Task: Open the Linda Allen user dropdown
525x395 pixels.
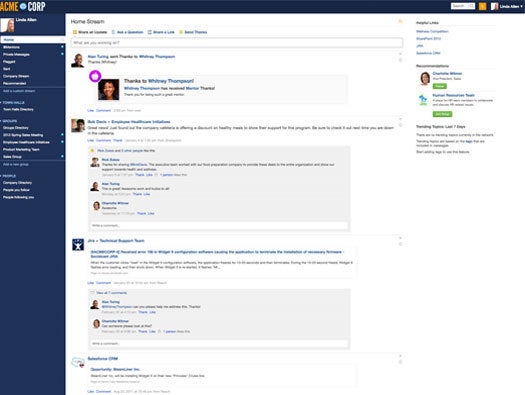Action: (507, 6)
